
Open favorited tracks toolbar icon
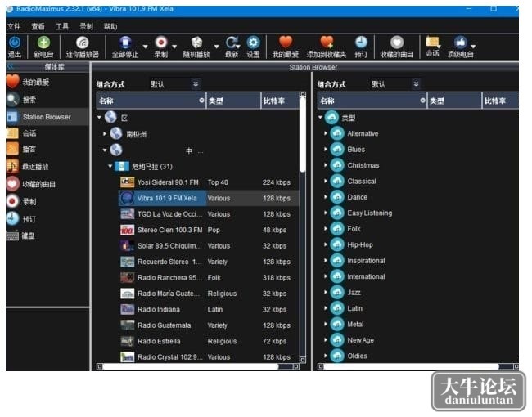point(397,43)
